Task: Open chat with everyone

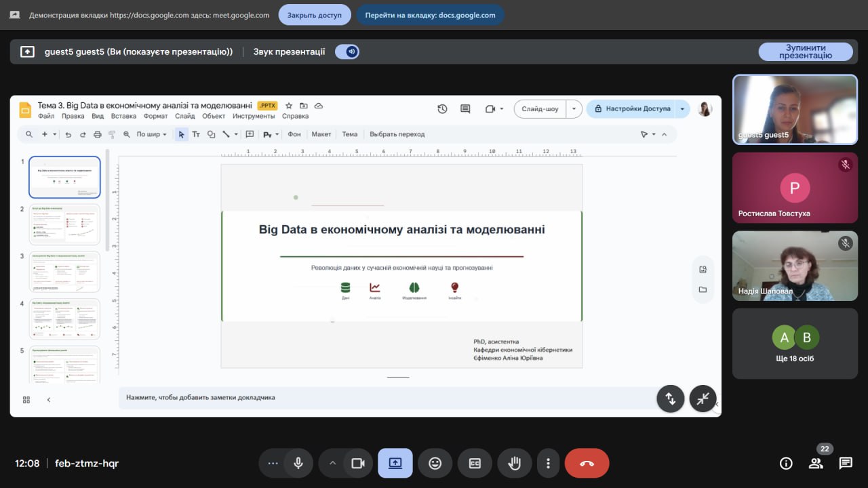Action: [845, 464]
